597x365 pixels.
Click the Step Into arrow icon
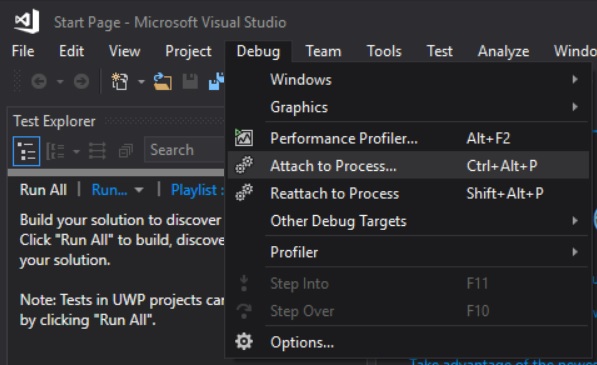[x=244, y=283]
